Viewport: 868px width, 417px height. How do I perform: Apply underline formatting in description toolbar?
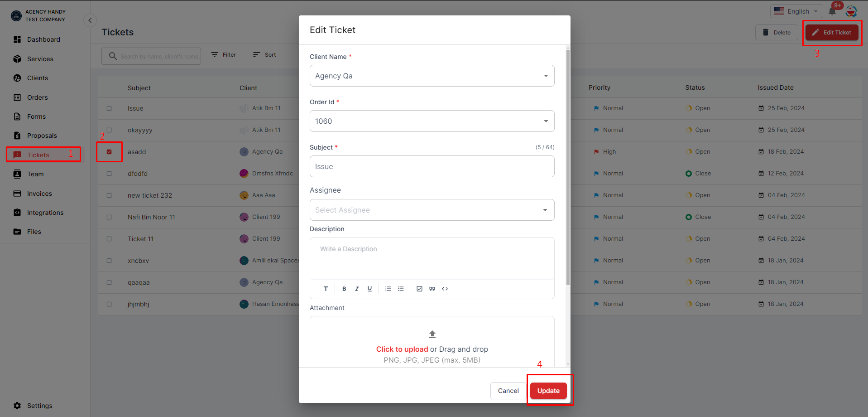(369, 289)
